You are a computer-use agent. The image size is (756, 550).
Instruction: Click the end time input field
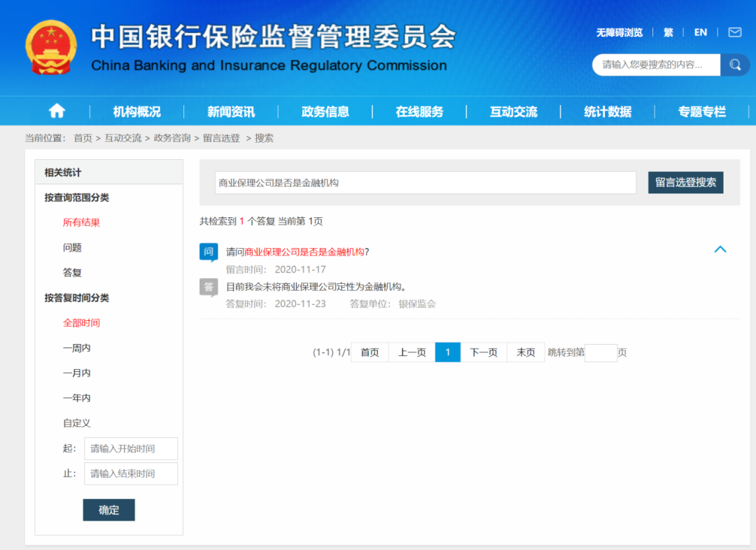tap(131, 474)
